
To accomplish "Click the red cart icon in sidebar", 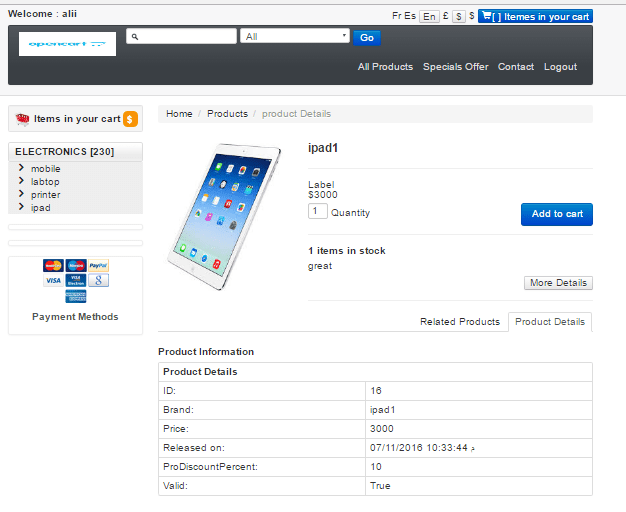I will (23, 119).
